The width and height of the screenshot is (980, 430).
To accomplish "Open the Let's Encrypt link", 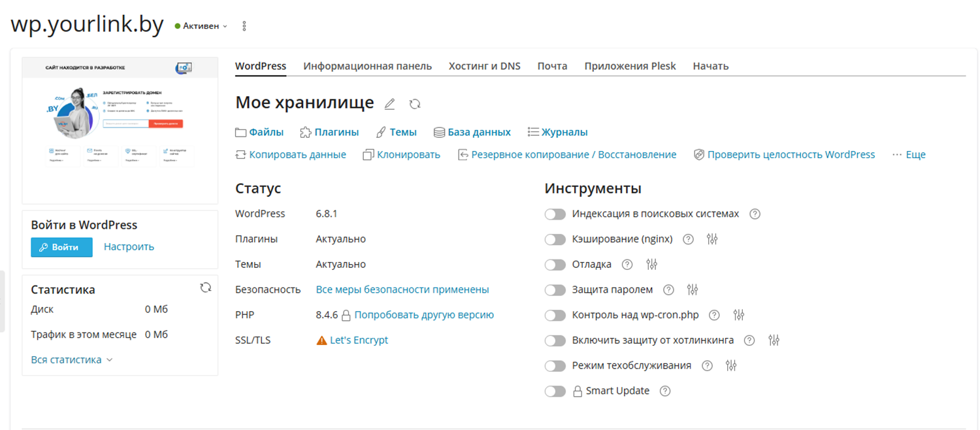I will pyautogui.click(x=359, y=340).
